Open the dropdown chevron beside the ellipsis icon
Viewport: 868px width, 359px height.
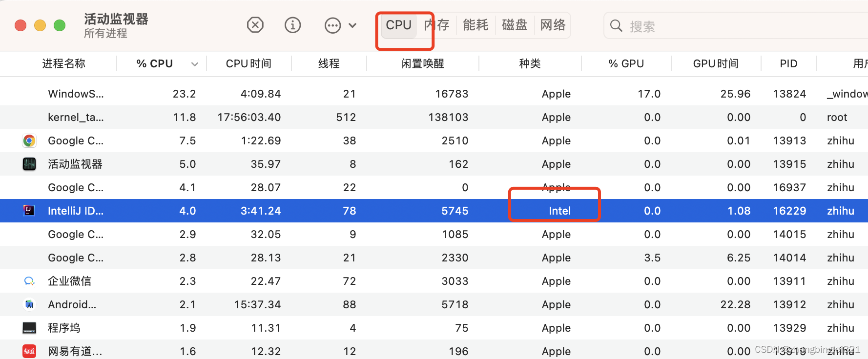(x=352, y=25)
